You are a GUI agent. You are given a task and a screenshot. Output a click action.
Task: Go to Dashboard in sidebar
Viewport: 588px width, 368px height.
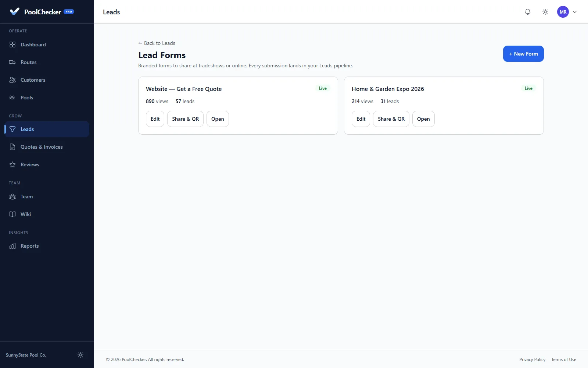pyautogui.click(x=47, y=45)
